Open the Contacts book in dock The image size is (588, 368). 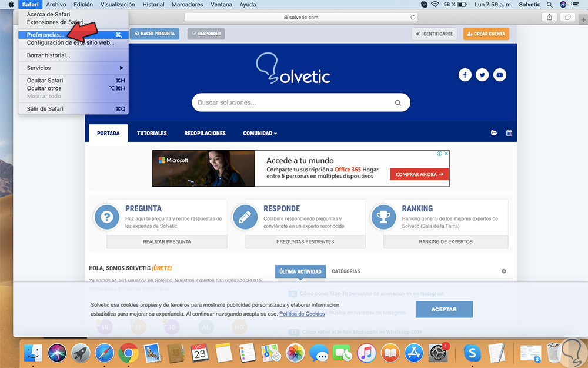pos(175,353)
